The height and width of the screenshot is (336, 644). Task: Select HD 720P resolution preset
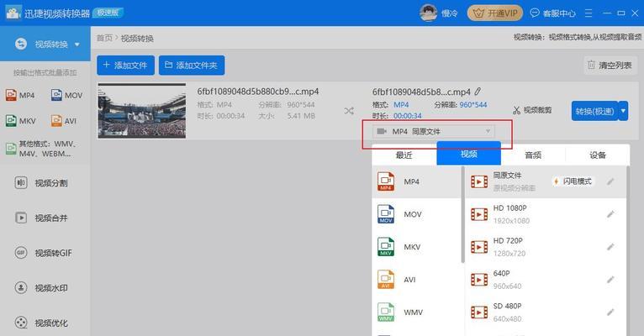click(546, 247)
